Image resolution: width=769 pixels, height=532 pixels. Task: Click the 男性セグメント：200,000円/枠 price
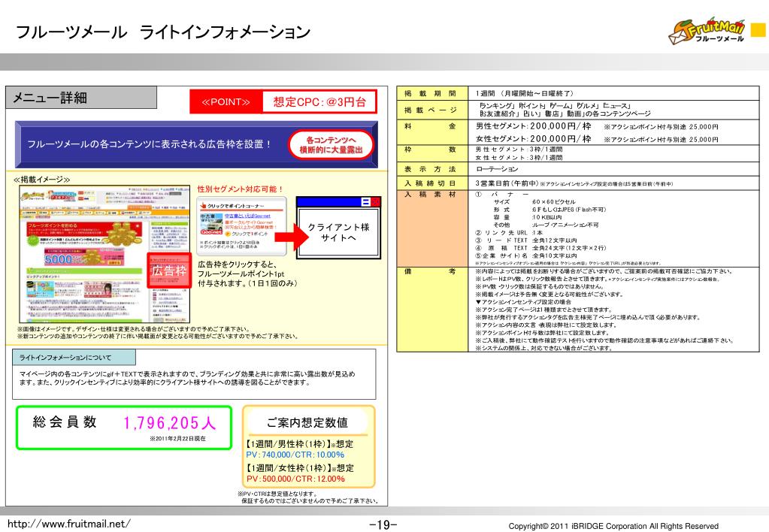pos(533,126)
